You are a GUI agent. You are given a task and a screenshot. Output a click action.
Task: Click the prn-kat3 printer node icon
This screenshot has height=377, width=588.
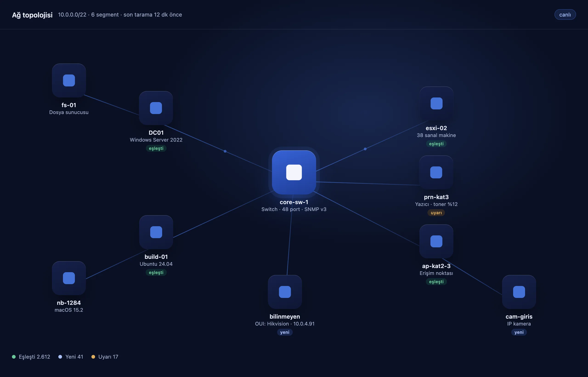click(436, 172)
